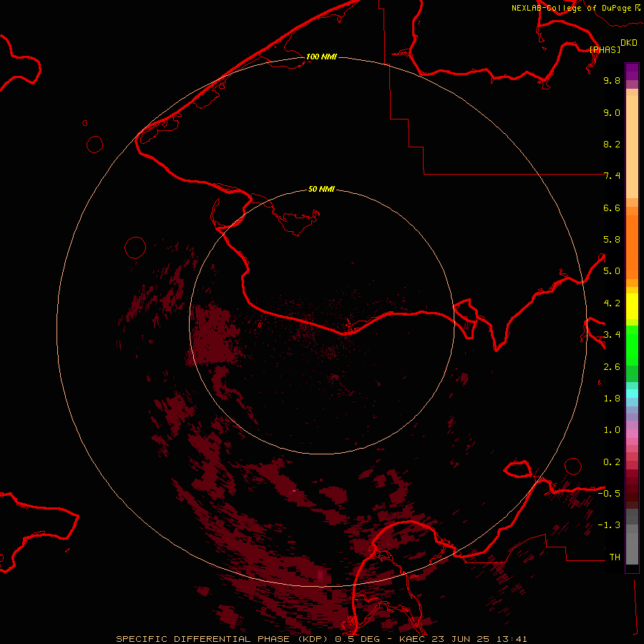Click the (KDP) product code in caption
This screenshot has height=644, width=644.
click(x=314, y=639)
